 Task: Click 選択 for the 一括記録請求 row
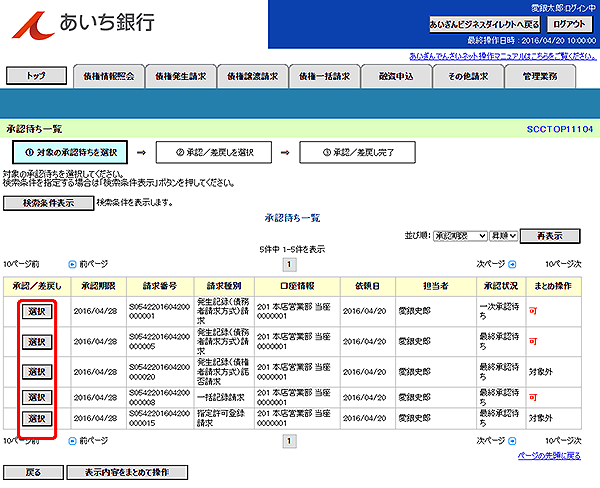coord(37,397)
